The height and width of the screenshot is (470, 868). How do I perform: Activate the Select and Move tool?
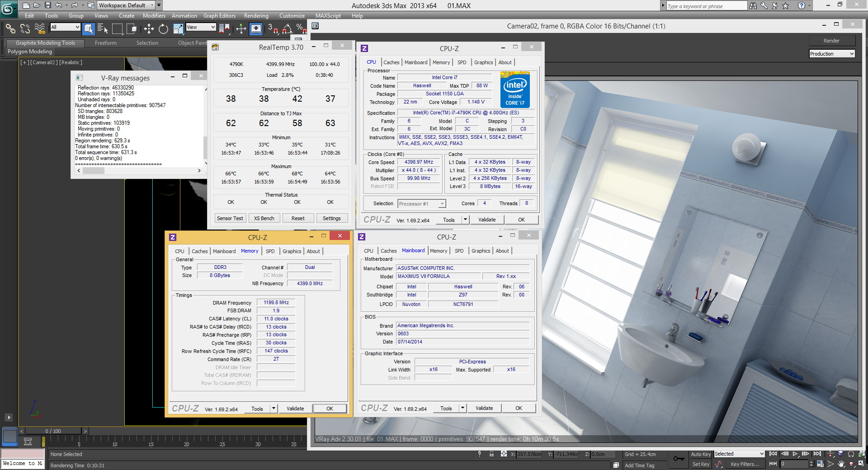pyautogui.click(x=149, y=29)
